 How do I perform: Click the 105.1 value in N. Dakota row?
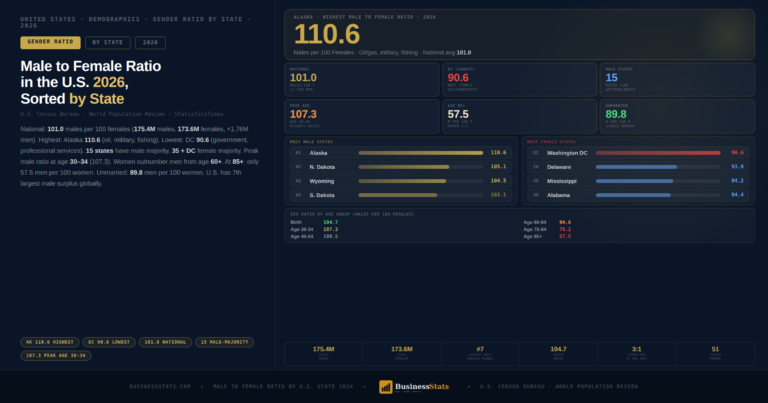pos(498,166)
